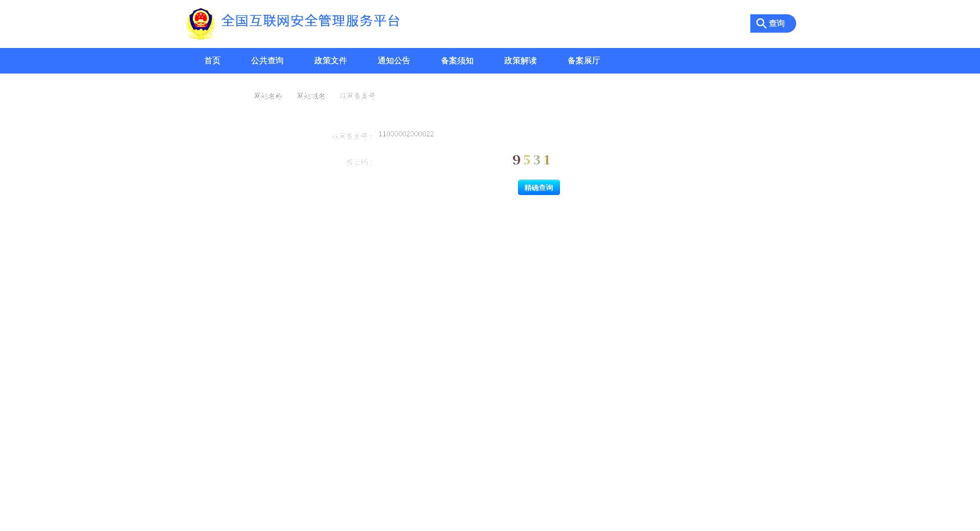Viewport: 980px width, 531px height.
Task: Click the police emblem logo
Action: pyautogui.click(x=200, y=23)
